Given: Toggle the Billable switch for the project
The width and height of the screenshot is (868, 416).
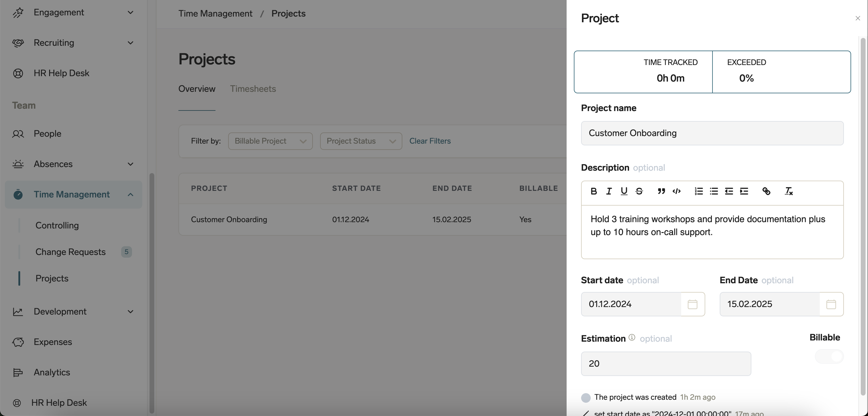Looking at the screenshot, I should tap(829, 357).
